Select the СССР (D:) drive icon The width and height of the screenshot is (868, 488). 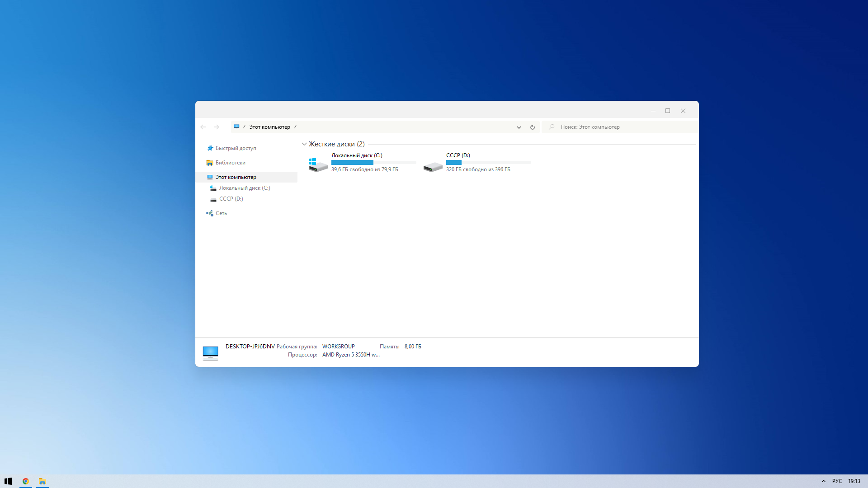point(433,167)
